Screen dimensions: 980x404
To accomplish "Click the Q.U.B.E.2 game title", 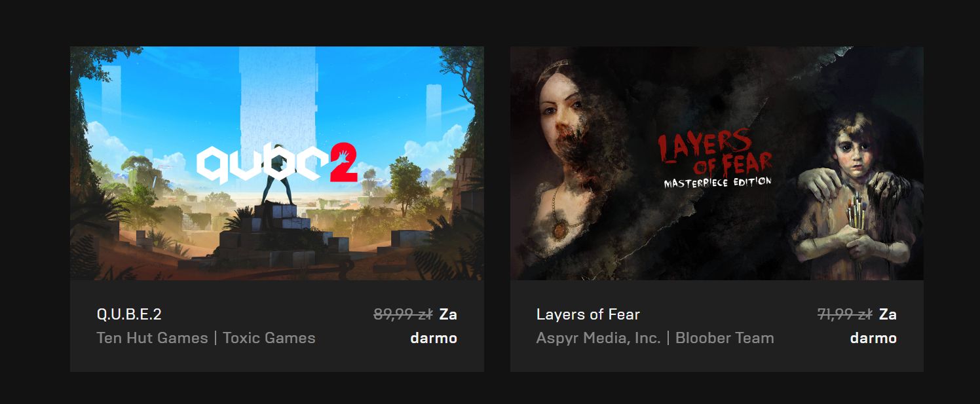I will click(x=129, y=314).
